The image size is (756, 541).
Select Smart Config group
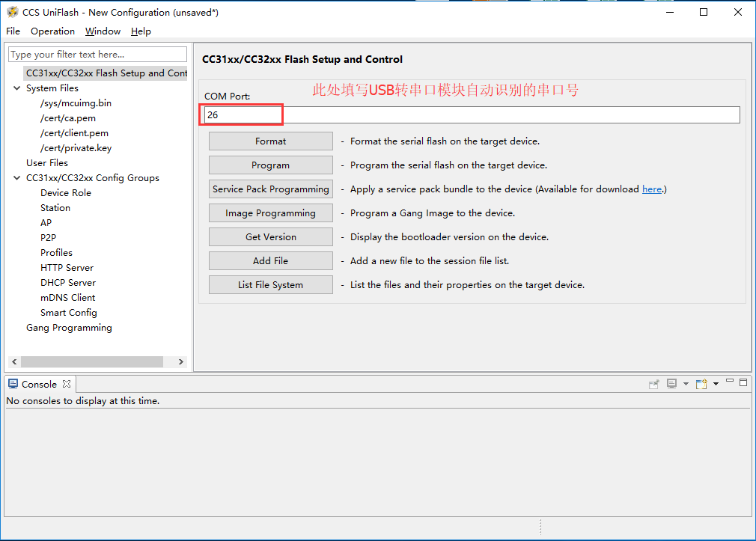68,313
